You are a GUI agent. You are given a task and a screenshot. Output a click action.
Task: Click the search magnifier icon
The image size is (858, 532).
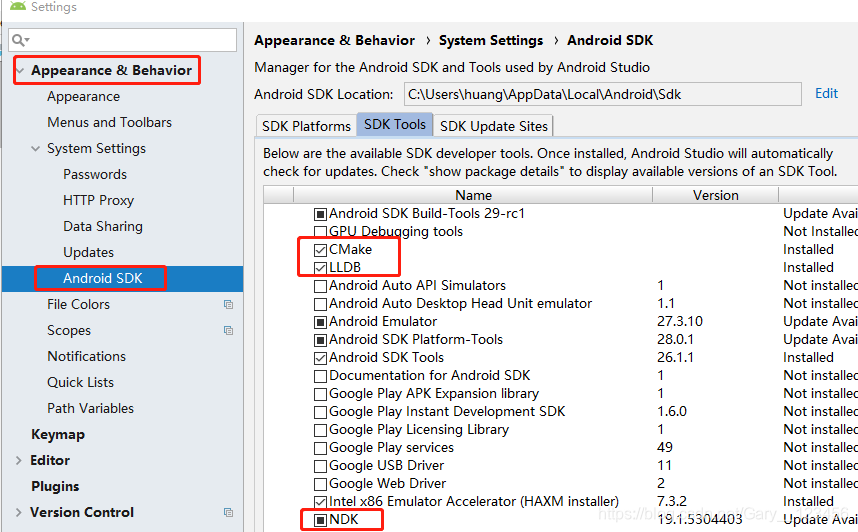point(20,40)
